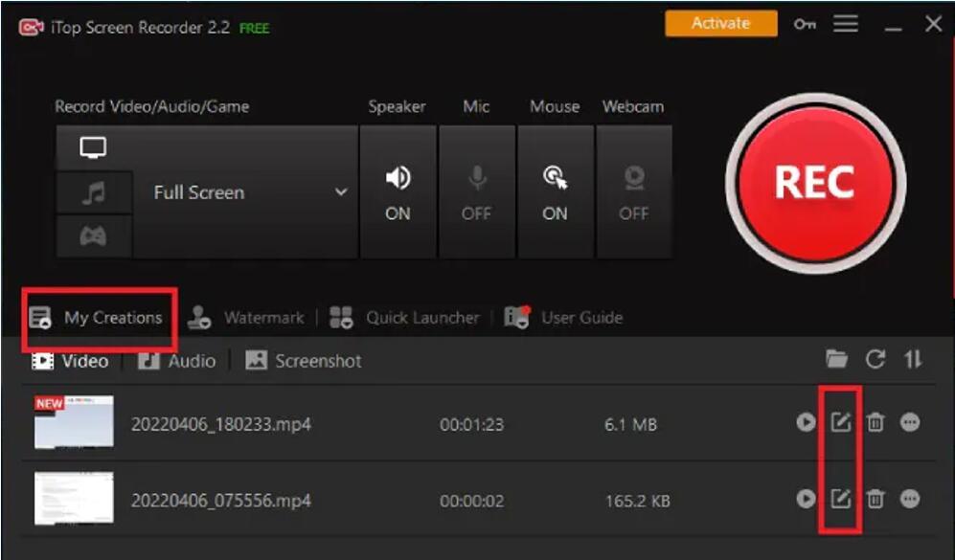Select the screen video recording mode icon
955x560 pixels.
(93, 148)
